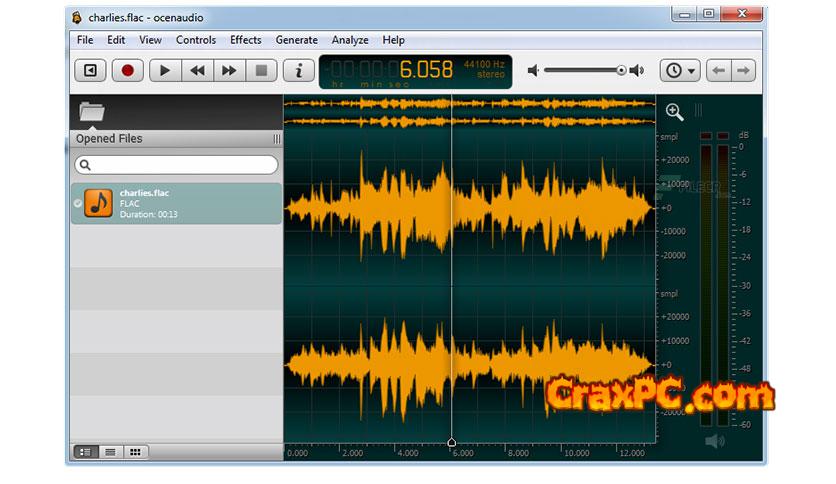The height and width of the screenshot is (484, 836).
Task: Click the Rewind button
Action: (x=197, y=71)
